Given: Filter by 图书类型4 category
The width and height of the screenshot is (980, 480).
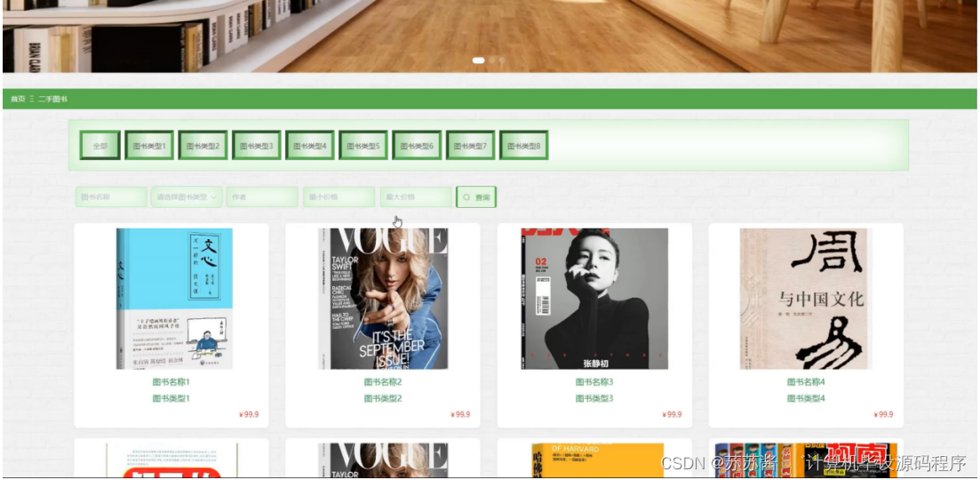Looking at the screenshot, I should 310,145.
